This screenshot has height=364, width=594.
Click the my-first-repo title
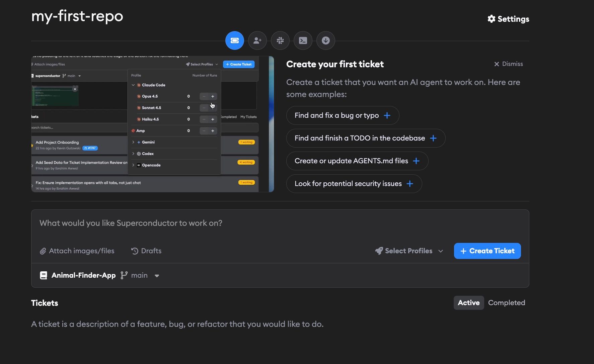77,16
